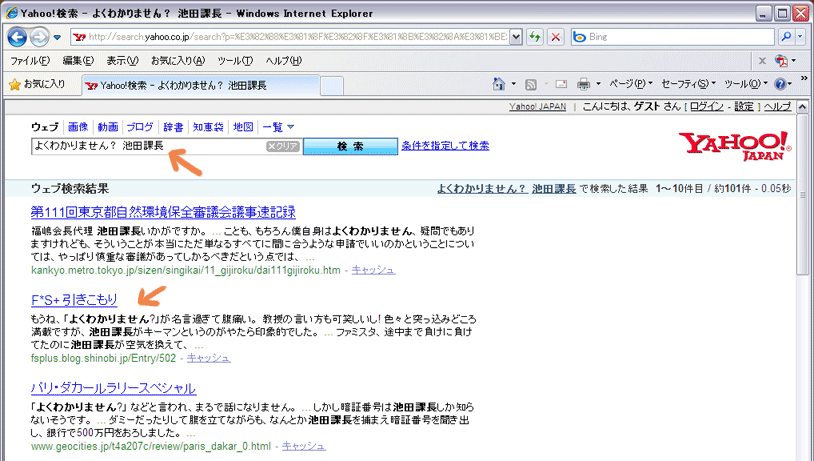Click the ヘルプ link at page top
The image size is (814, 461).
[778, 106]
